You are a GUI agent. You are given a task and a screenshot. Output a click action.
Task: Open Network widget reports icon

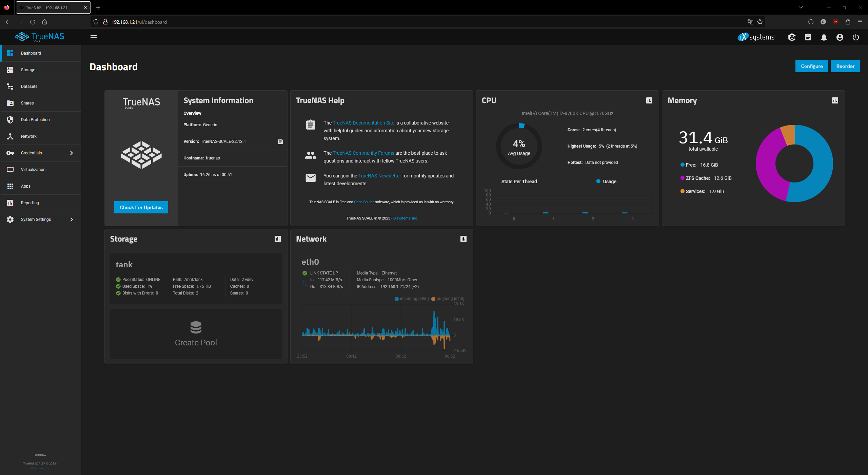[x=463, y=239]
